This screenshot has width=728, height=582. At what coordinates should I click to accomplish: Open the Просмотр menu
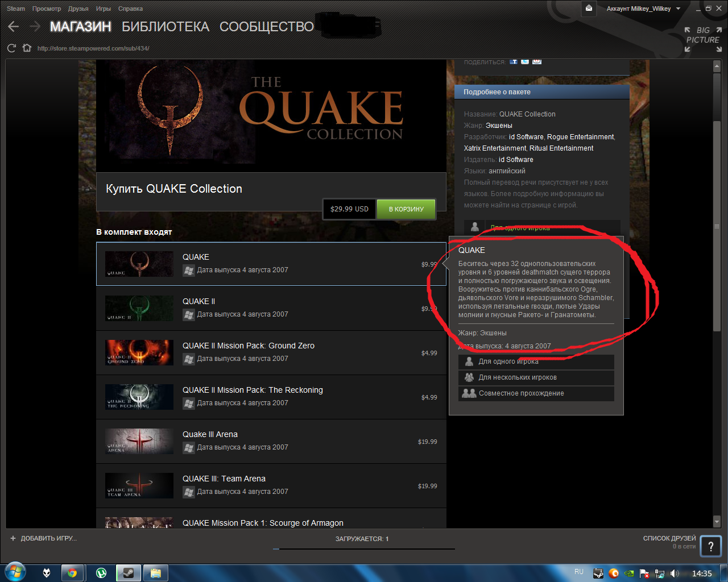(x=47, y=9)
